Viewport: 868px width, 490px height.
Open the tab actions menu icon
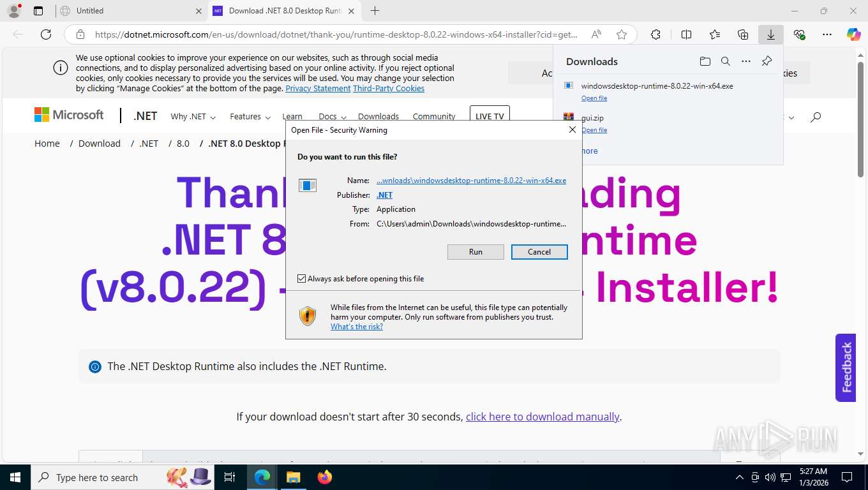[38, 11]
